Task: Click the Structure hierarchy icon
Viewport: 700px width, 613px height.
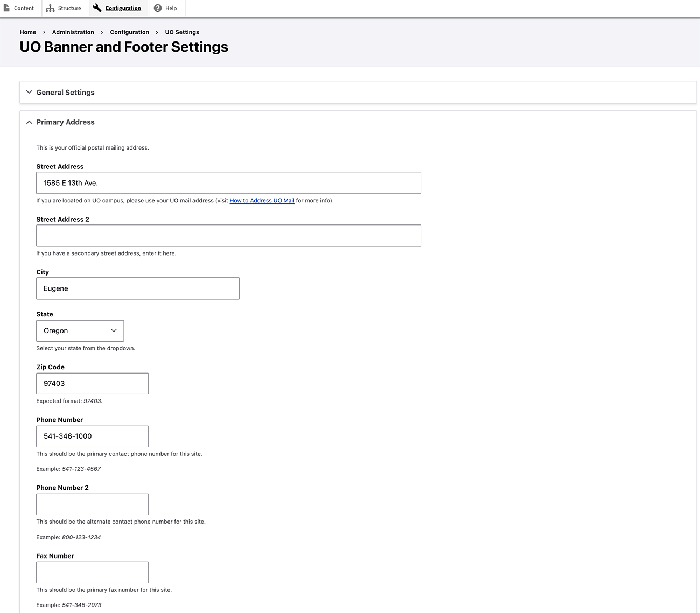Action: pos(50,8)
